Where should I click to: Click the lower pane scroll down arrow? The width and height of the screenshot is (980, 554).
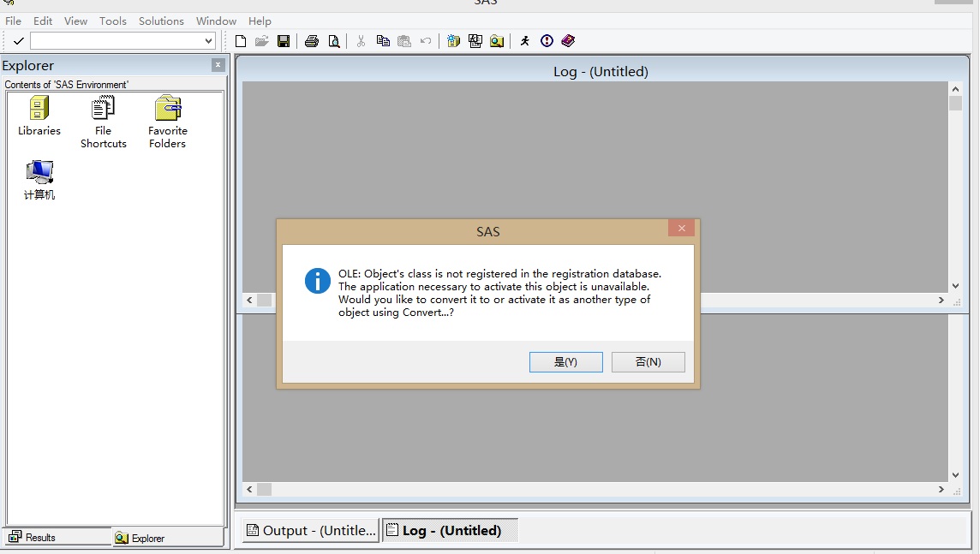point(955,475)
